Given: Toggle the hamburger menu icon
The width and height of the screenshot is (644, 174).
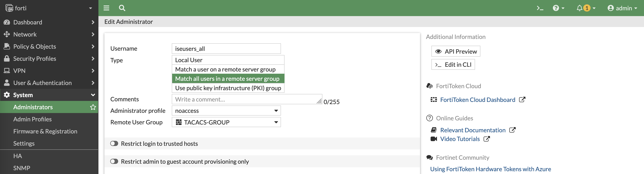Looking at the screenshot, I should point(106,8).
